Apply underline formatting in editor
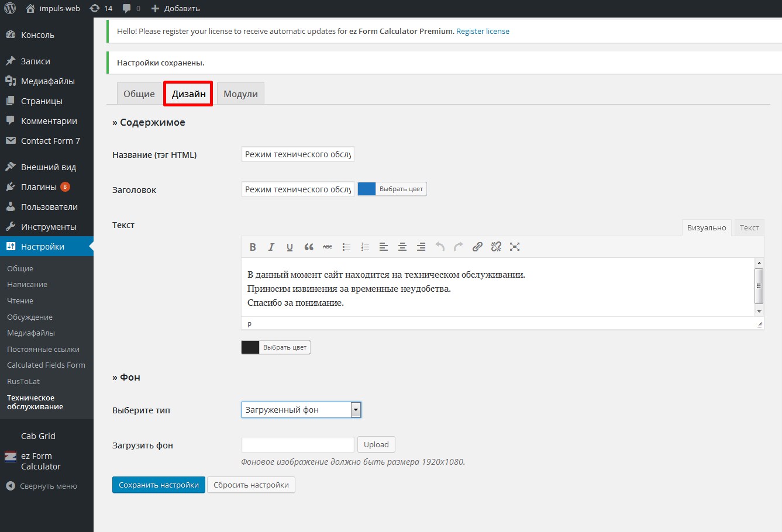 tap(290, 247)
